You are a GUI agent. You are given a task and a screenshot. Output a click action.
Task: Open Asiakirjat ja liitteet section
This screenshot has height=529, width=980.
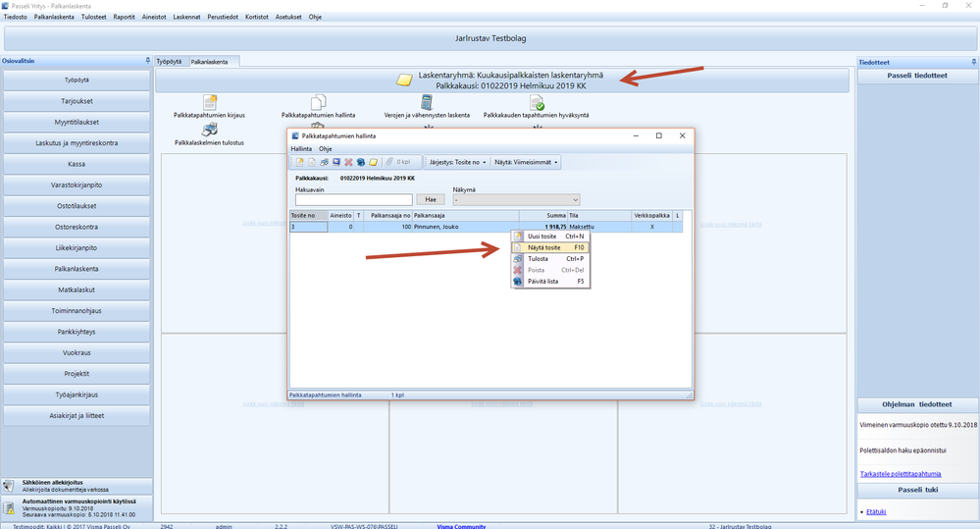tap(77, 416)
